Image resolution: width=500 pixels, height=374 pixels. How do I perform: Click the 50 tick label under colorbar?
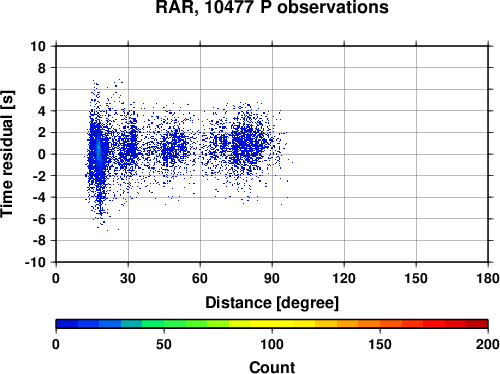tap(164, 344)
